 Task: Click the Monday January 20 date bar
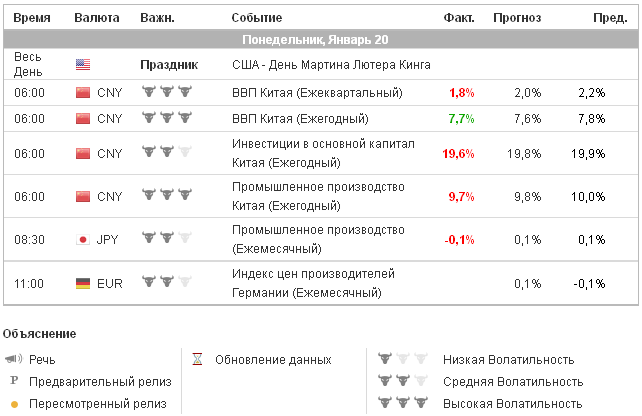(x=320, y=41)
